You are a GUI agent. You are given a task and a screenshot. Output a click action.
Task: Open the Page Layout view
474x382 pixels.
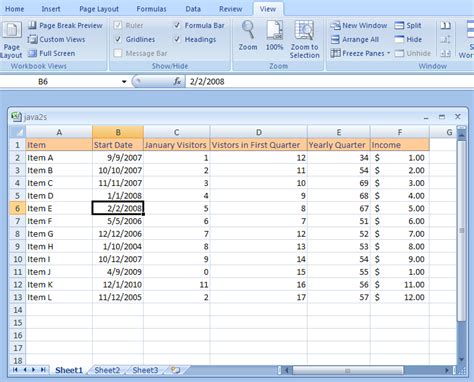(x=11, y=40)
